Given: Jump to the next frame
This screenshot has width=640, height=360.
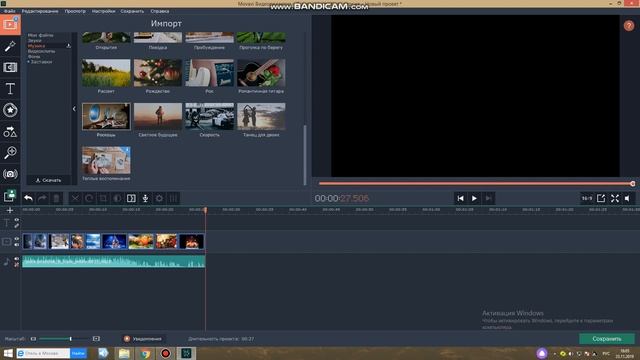Looking at the screenshot, I should (x=488, y=198).
